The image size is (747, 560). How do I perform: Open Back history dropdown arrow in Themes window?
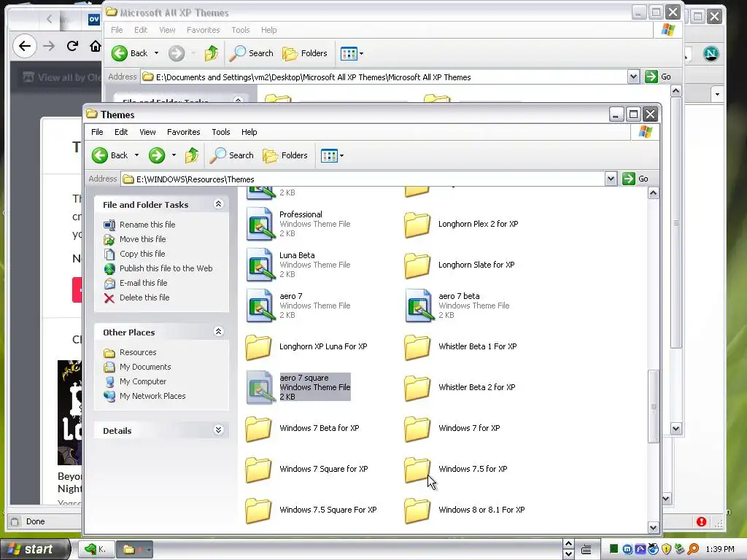coord(136,155)
